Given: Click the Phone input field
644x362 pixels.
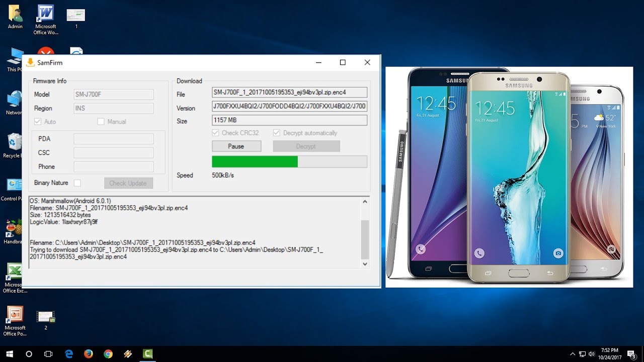Looking at the screenshot, I should point(114,167).
